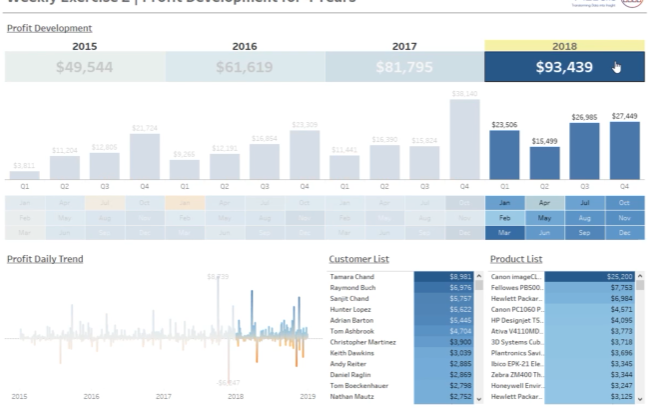Select customer Tamara Chand
This screenshot has width=652, height=418.
401,277
